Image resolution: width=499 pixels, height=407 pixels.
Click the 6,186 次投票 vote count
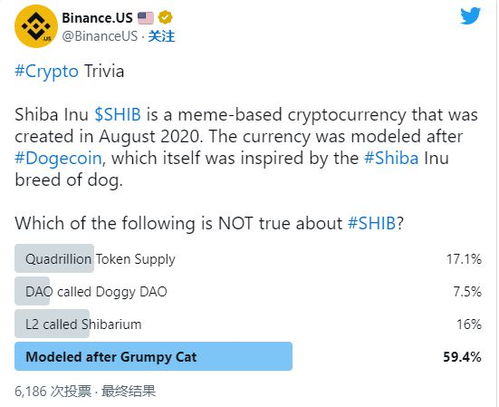(x=53, y=391)
